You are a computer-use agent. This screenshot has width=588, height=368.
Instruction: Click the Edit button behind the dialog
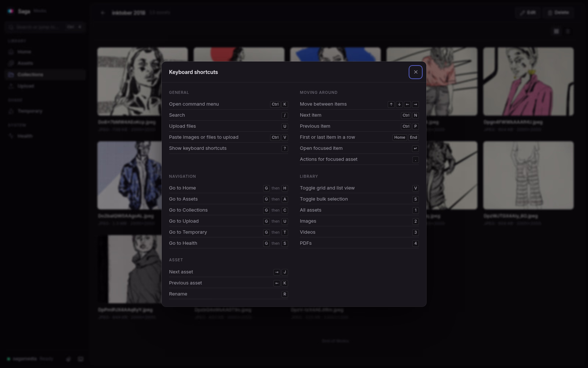click(528, 13)
